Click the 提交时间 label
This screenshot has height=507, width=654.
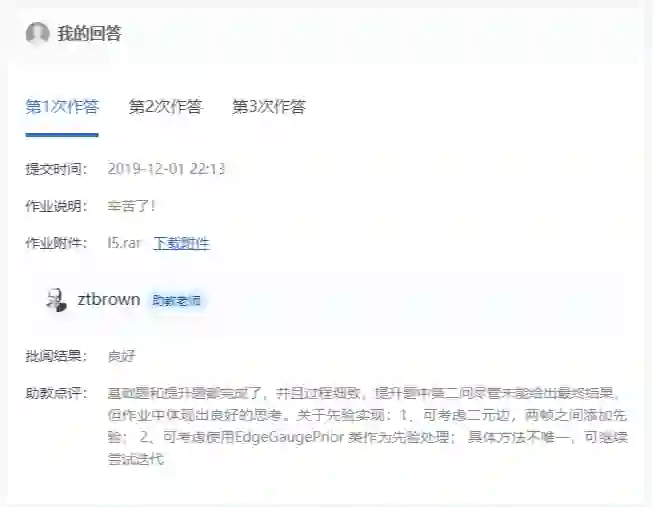pyautogui.click(x=57, y=169)
